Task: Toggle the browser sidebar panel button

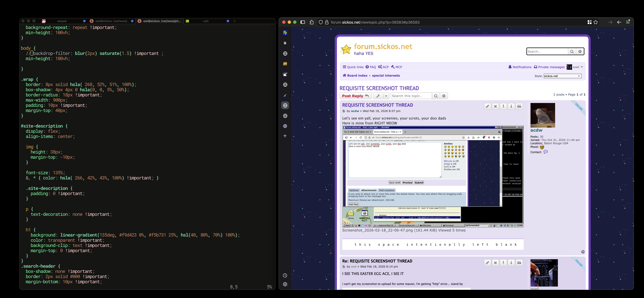Action: click(303, 22)
